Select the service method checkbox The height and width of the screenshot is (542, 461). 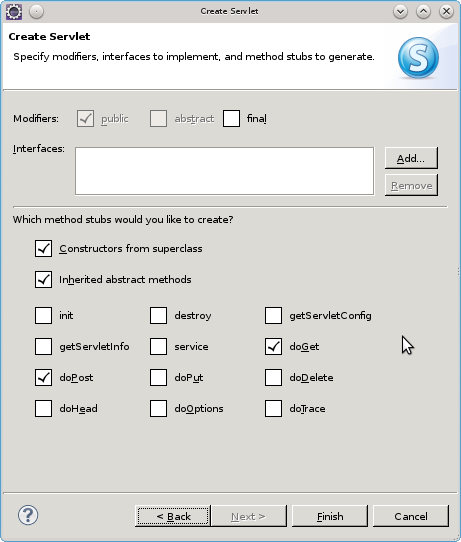(158, 346)
